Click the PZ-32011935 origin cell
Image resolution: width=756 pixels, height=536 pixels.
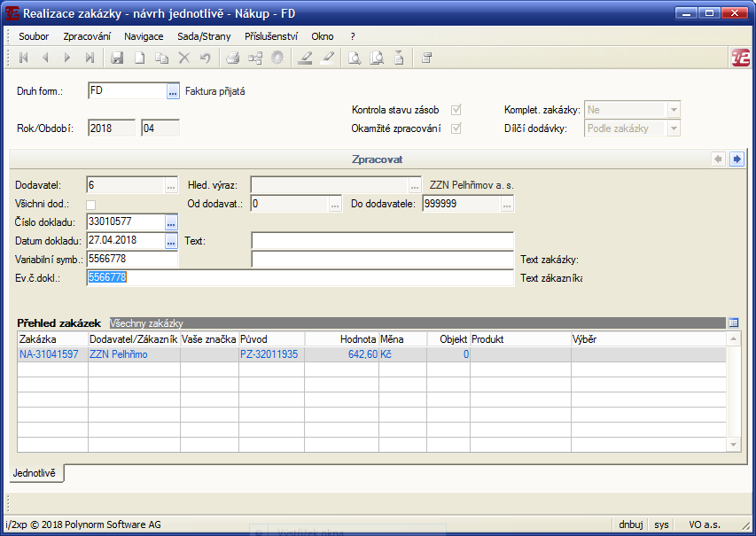269,354
